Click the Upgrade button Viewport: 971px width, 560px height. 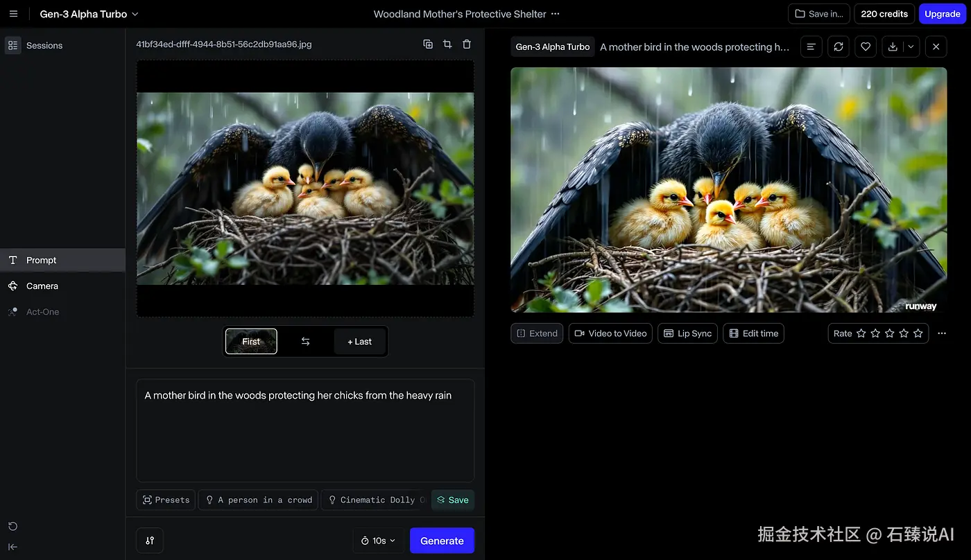coord(943,14)
